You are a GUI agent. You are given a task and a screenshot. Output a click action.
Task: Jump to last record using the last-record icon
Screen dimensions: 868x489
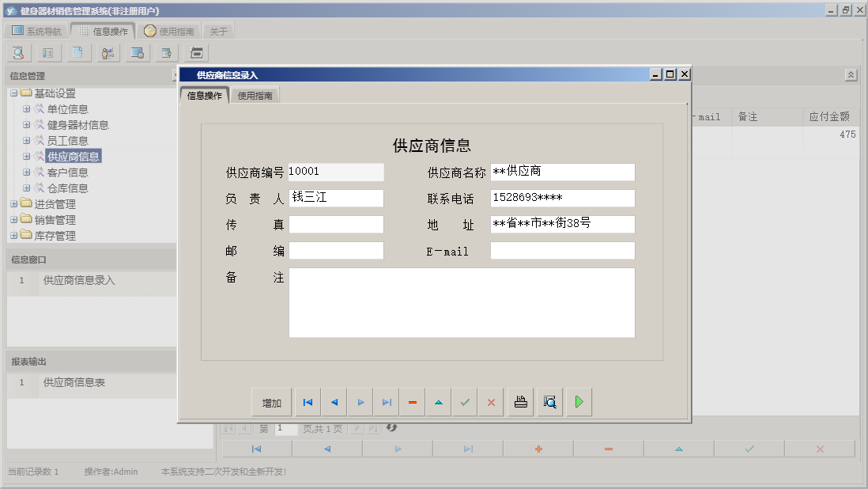coord(386,402)
